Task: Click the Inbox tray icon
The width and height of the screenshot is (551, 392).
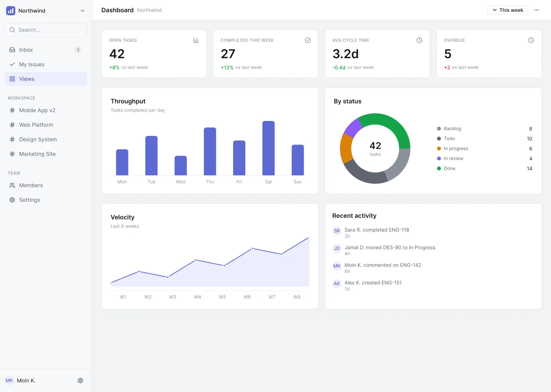Action: coord(12,50)
